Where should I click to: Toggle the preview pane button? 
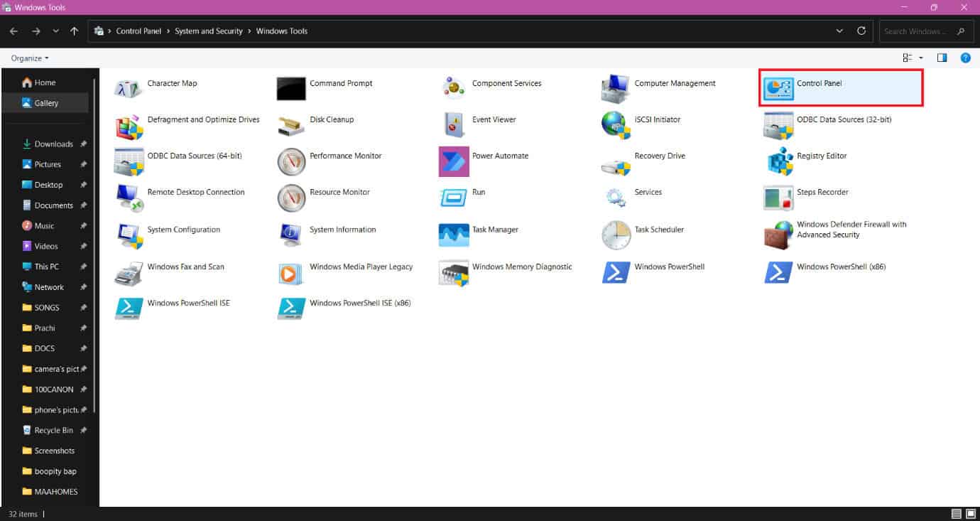pyautogui.click(x=942, y=58)
